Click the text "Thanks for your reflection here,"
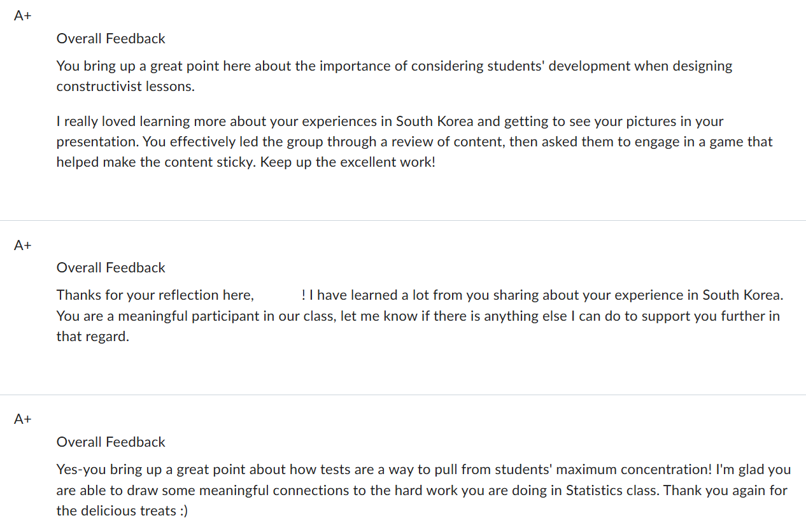Viewport: 806px width, 532px height. pyautogui.click(x=155, y=295)
